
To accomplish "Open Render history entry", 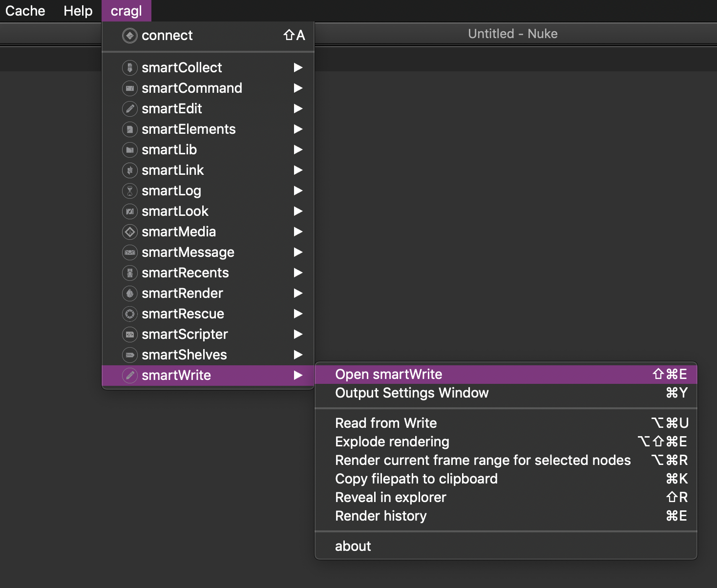I will [x=380, y=516].
